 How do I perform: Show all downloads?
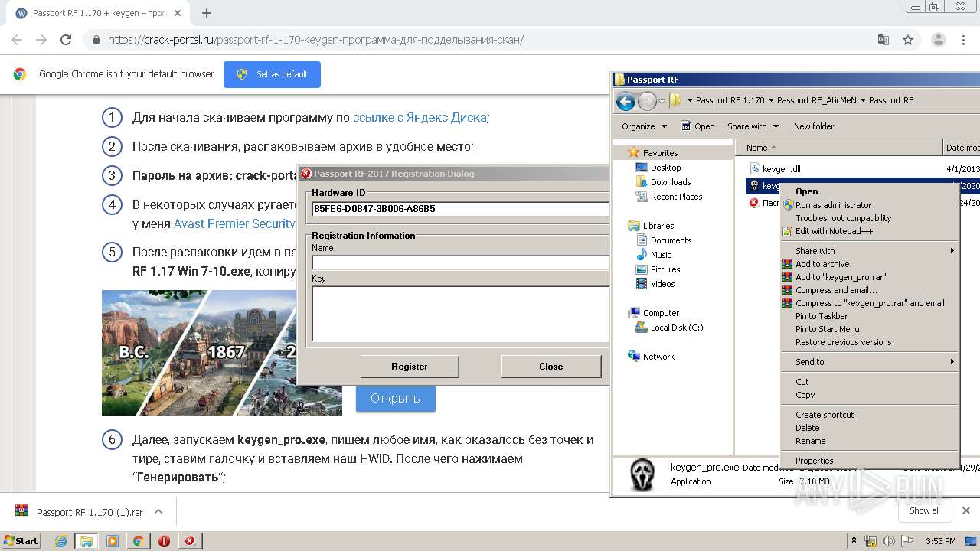924,510
